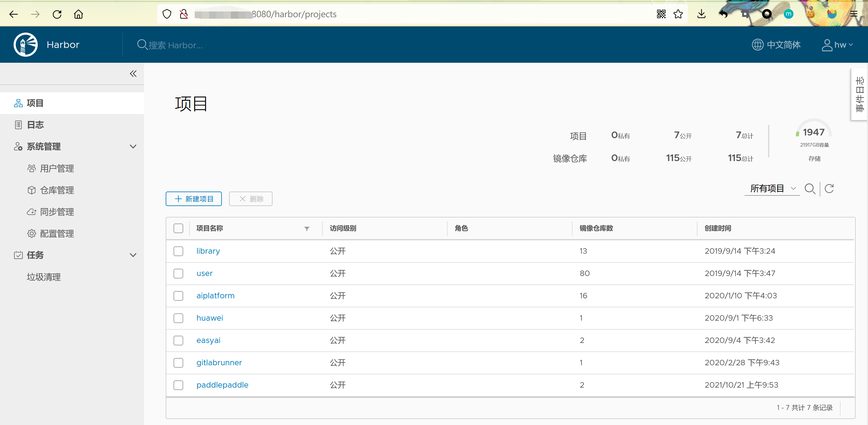Open QR code icon in address bar

[x=661, y=14]
